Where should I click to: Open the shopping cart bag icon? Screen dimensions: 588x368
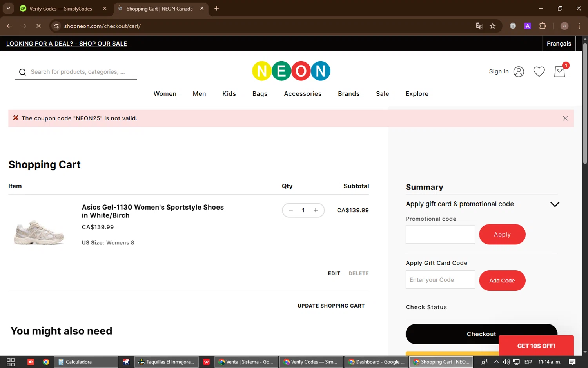(x=559, y=71)
